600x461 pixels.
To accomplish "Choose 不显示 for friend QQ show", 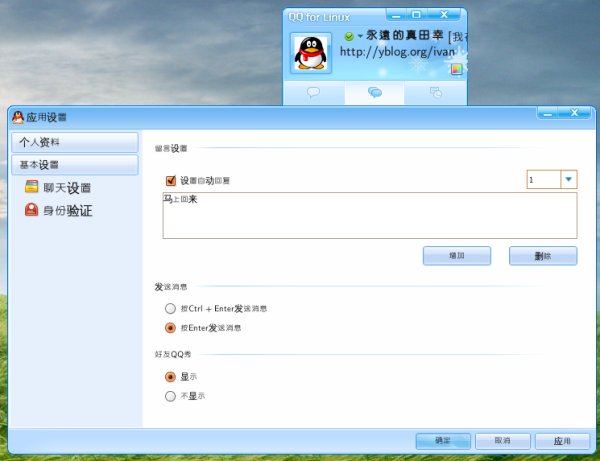I will click(171, 396).
